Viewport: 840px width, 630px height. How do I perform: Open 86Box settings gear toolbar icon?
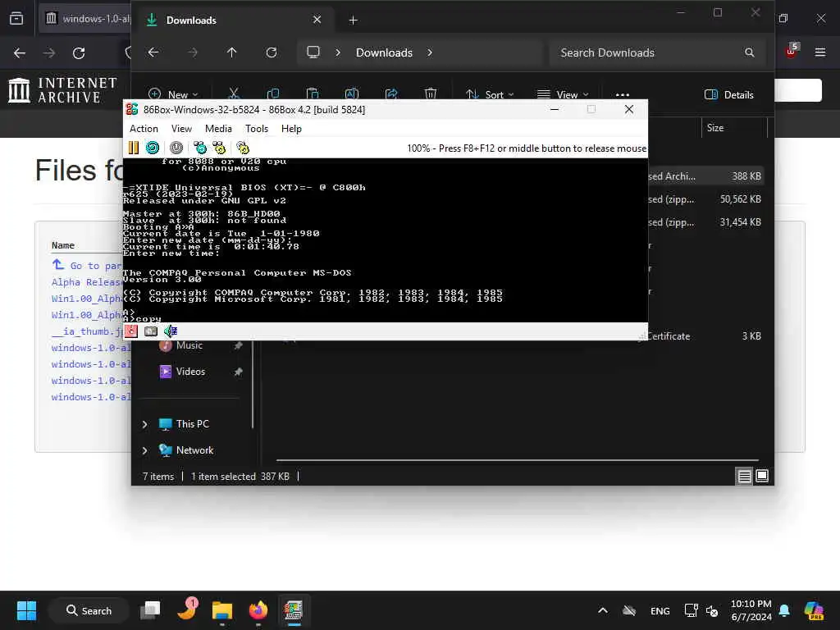(243, 148)
